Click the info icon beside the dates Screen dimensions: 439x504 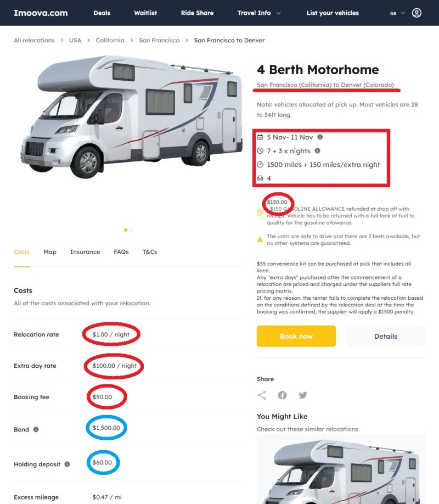click(320, 137)
